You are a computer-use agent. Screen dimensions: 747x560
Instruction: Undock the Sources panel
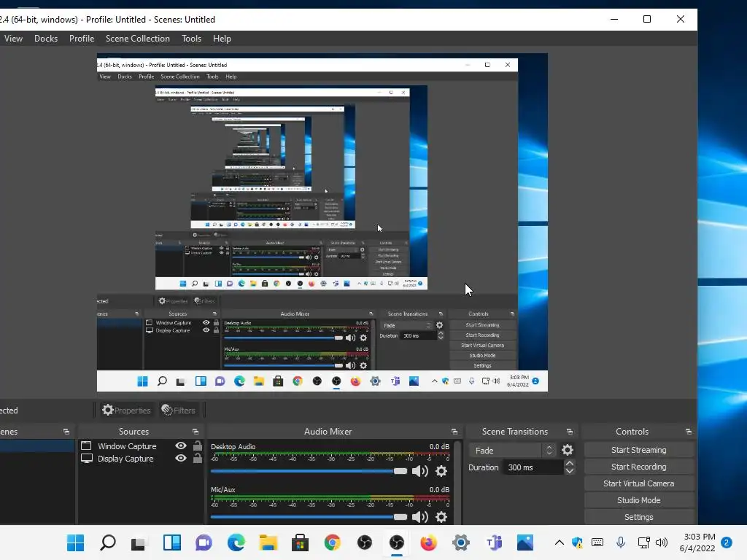pyautogui.click(x=196, y=432)
